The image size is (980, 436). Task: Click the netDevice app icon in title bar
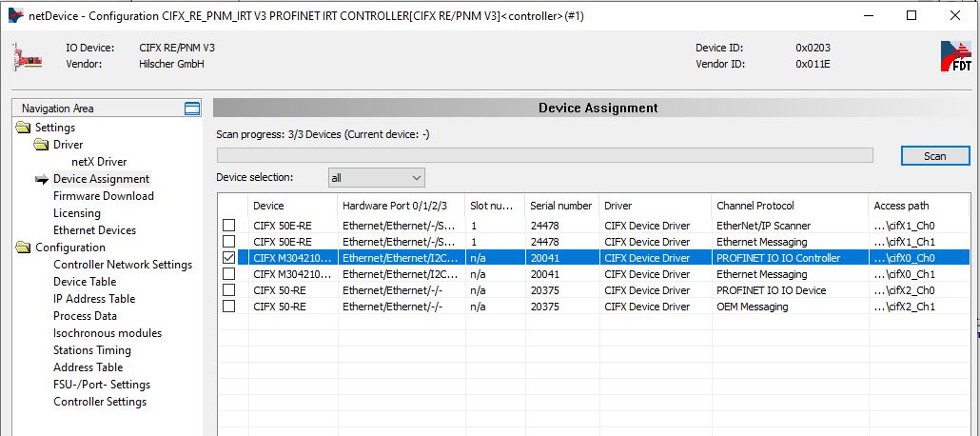click(15, 15)
